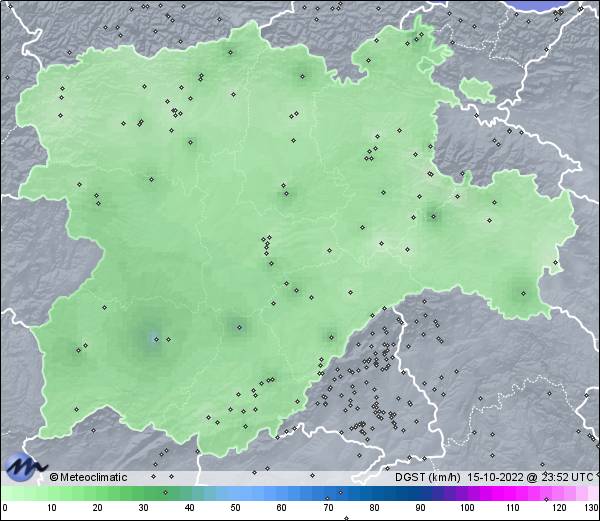Click the scale label 30

point(143,508)
